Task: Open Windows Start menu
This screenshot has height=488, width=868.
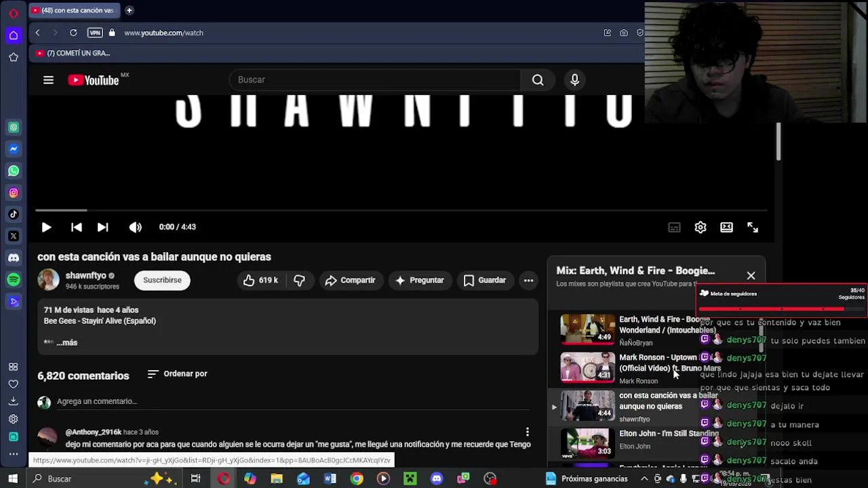Action: (x=12, y=479)
